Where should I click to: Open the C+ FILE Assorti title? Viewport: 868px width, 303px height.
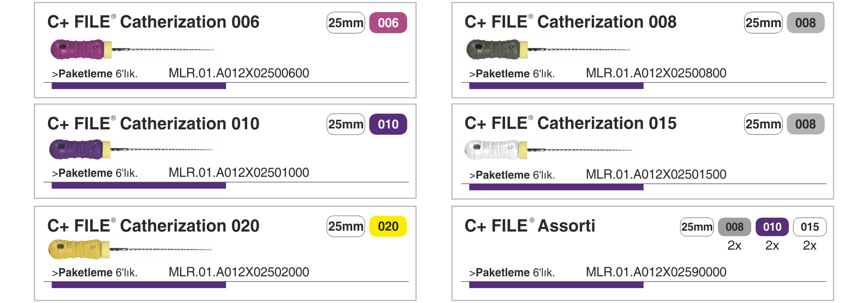pyautogui.click(x=530, y=226)
